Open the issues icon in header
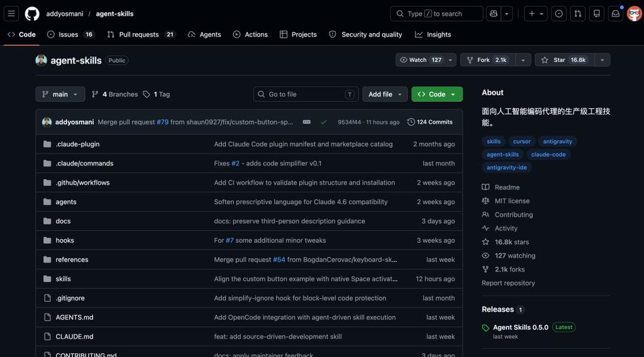644x357 pixels. (x=558, y=13)
